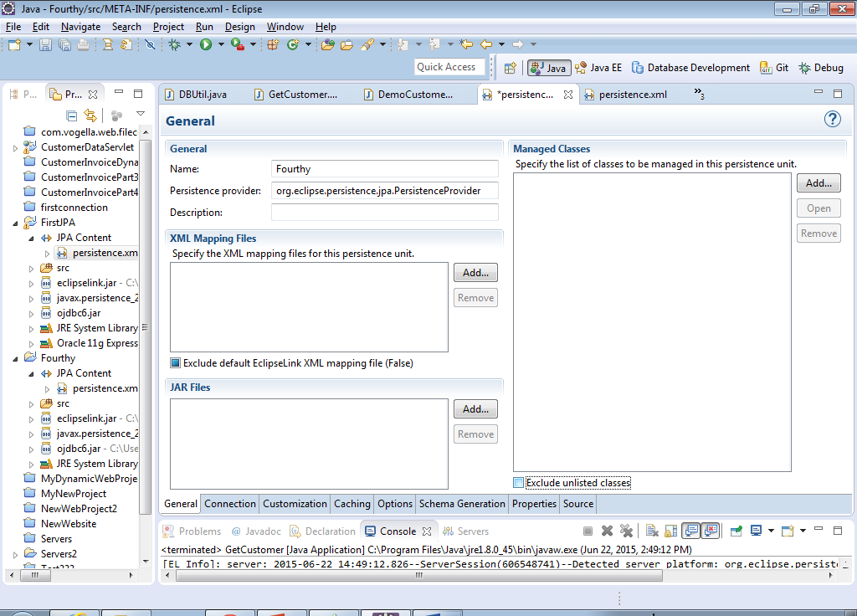
Task: Click the help question mark icon
Action: click(832, 120)
